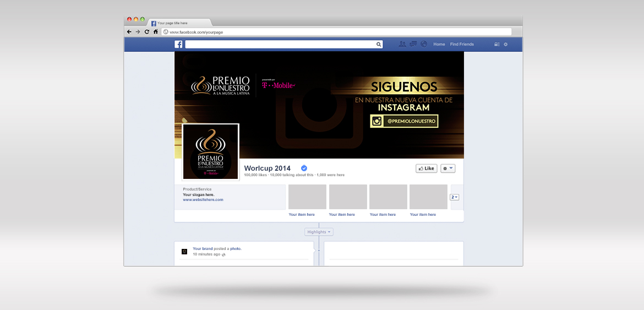Close the browser window with the red button

coord(129,19)
